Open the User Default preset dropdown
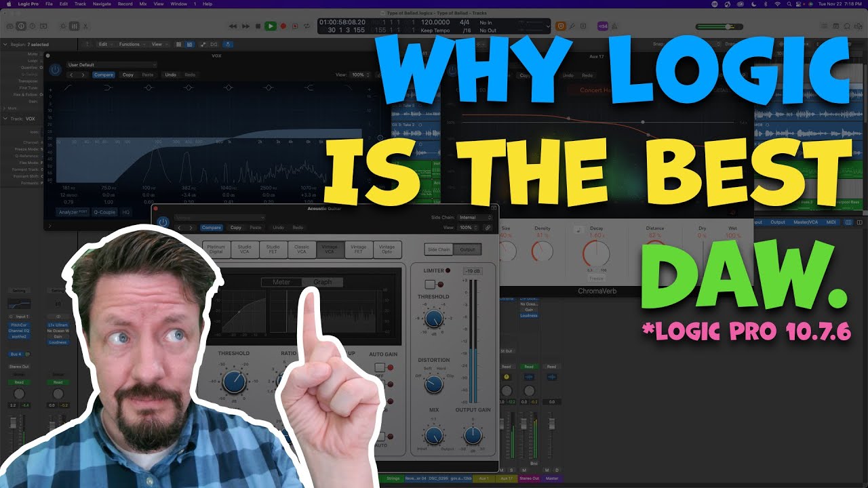 click(x=112, y=65)
